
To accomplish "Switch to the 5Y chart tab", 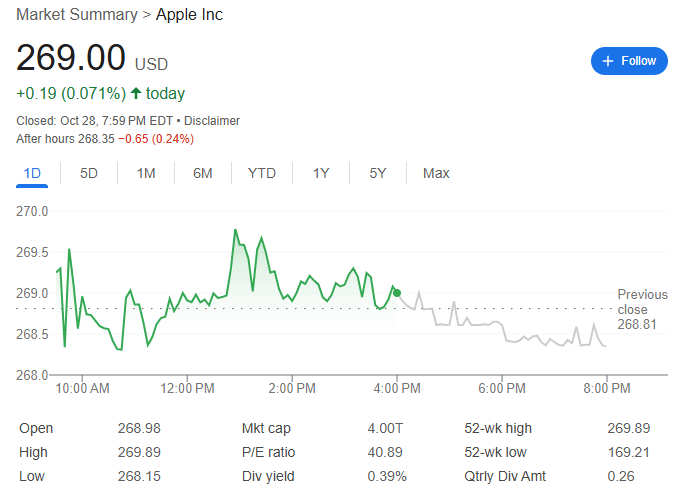I will [377, 173].
